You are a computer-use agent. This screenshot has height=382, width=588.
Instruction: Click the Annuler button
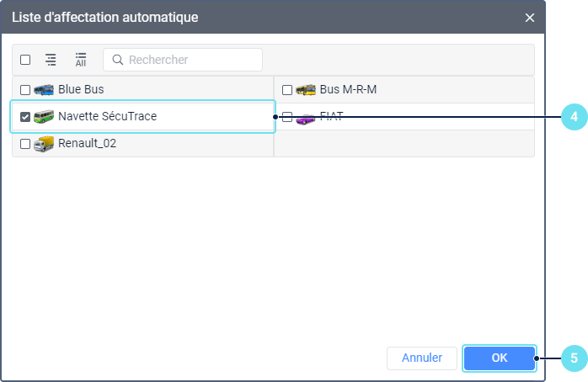(421, 358)
